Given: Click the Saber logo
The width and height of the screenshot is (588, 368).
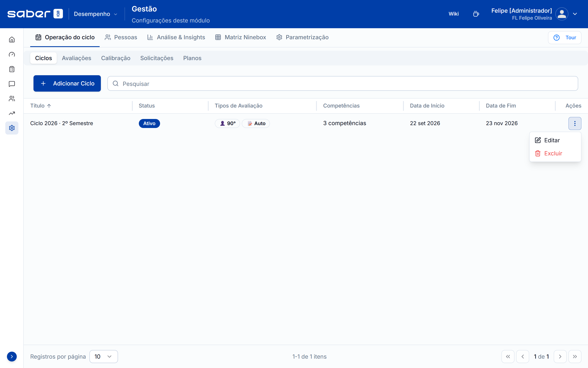Looking at the screenshot, I should (x=35, y=14).
